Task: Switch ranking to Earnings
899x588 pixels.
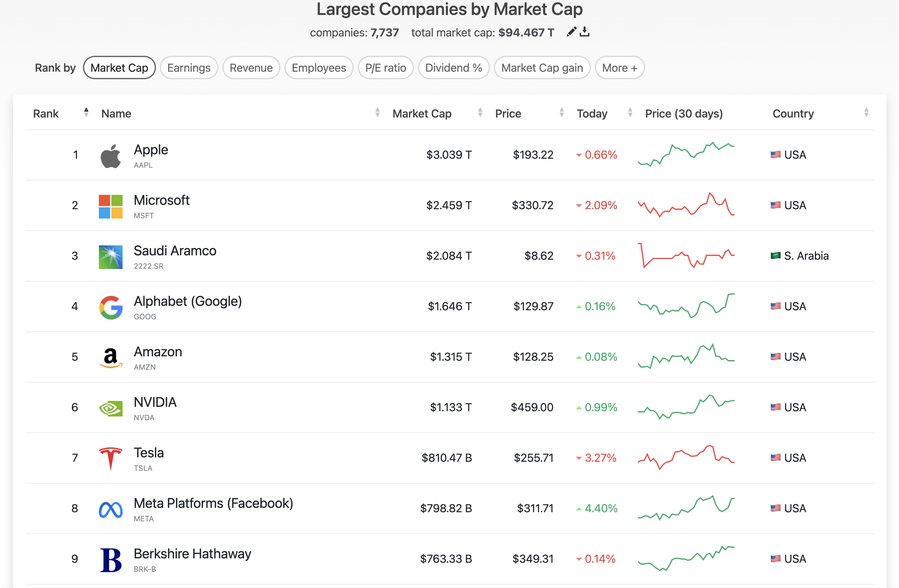Action: [x=189, y=68]
